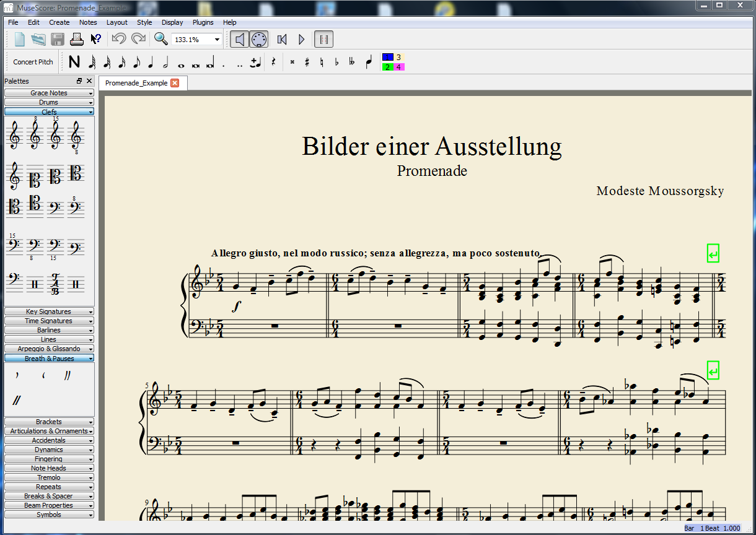Screen dimensions: 756x535
Task: Expand the Grace Notes palette
Action: point(49,93)
